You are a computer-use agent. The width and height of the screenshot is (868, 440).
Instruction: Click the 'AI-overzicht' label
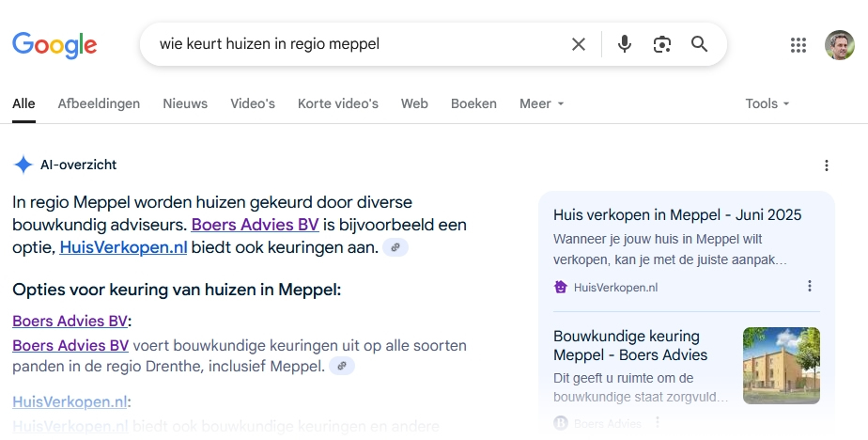(x=79, y=165)
